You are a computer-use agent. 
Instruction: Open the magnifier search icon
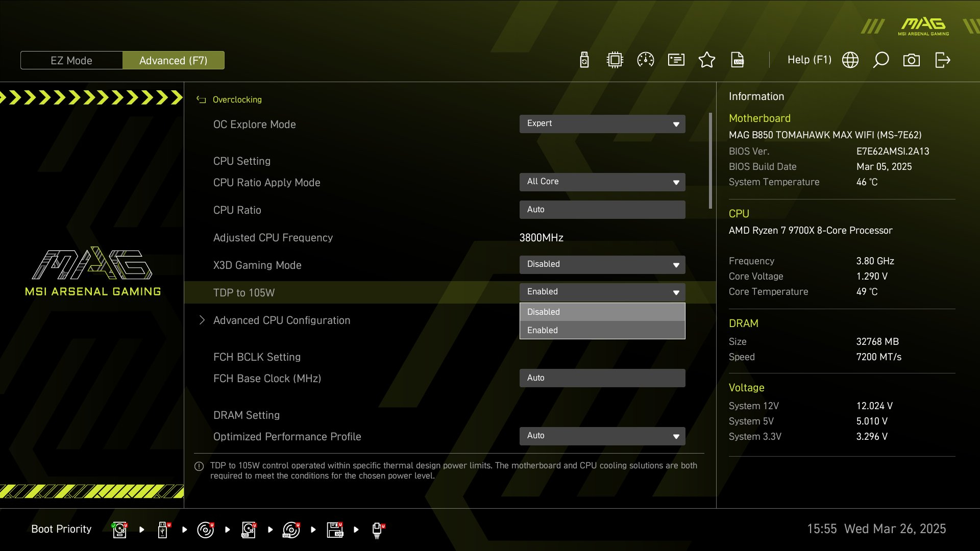pos(881,60)
